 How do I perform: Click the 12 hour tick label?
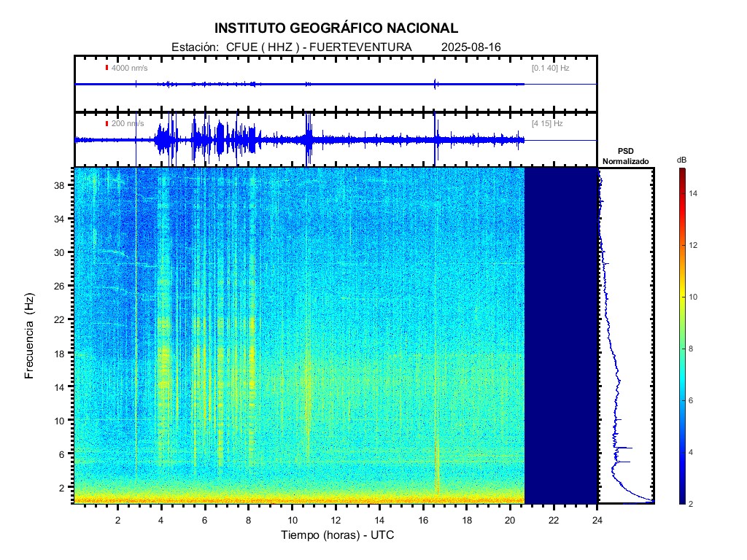[x=336, y=520]
